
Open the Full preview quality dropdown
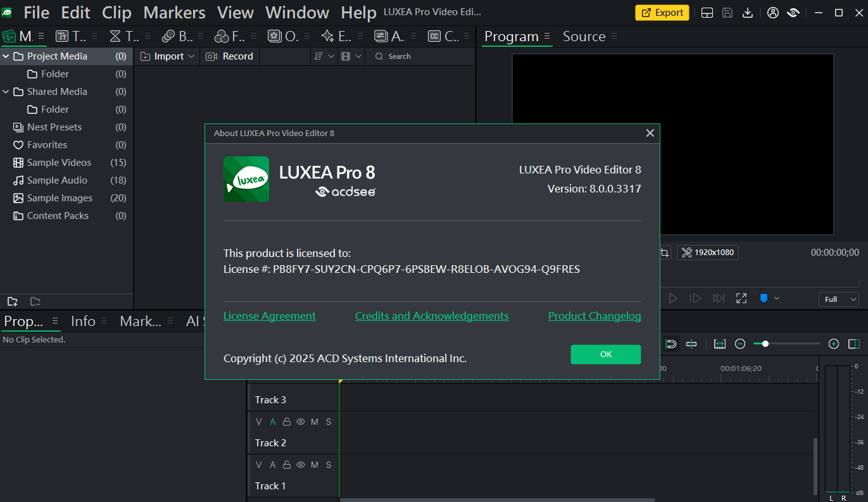point(838,299)
